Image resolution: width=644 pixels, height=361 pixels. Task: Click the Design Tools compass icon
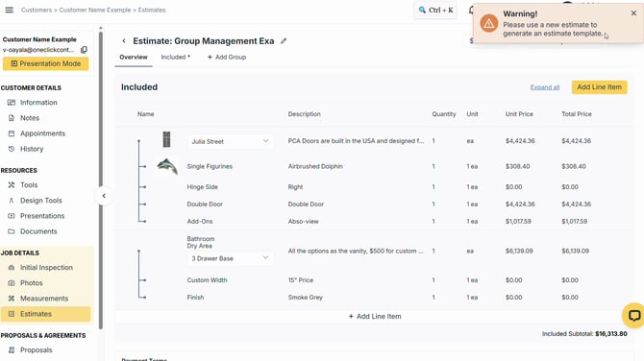coord(12,201)
